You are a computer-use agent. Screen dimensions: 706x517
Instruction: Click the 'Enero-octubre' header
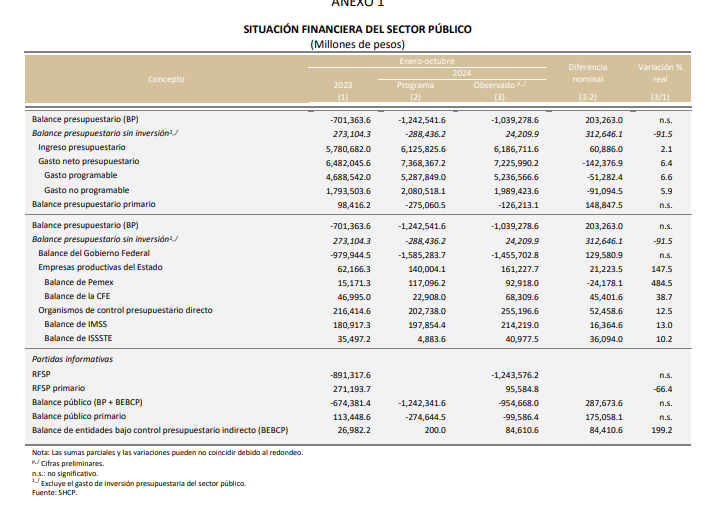(427, 61)
